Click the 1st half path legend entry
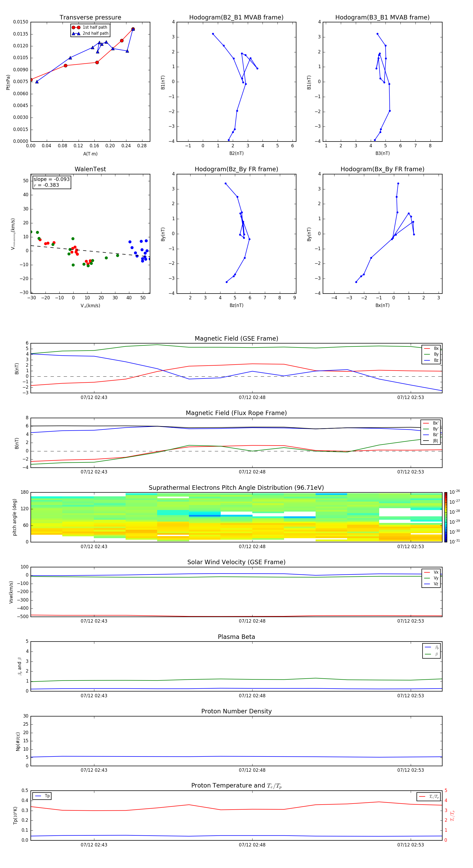The image size is (473, 868). tap(90, 27)
